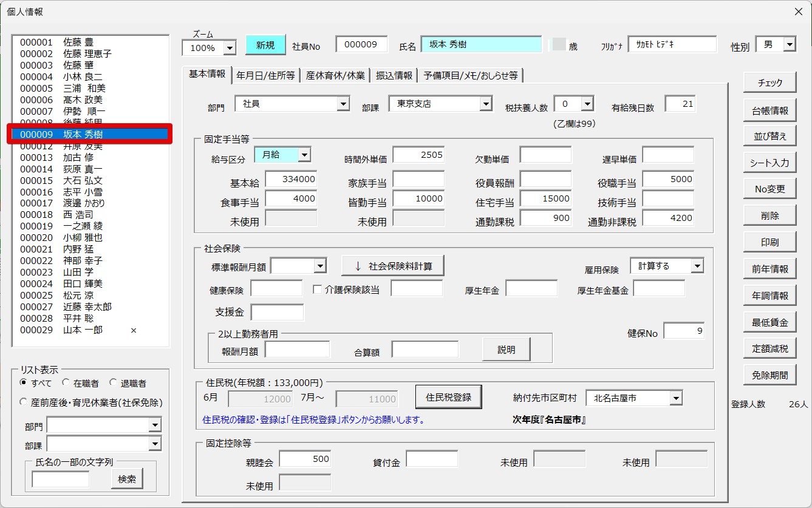Expand the 雇用保険 計算する dropdown
This screenshot has width=812, height=508.
point(697,266)
